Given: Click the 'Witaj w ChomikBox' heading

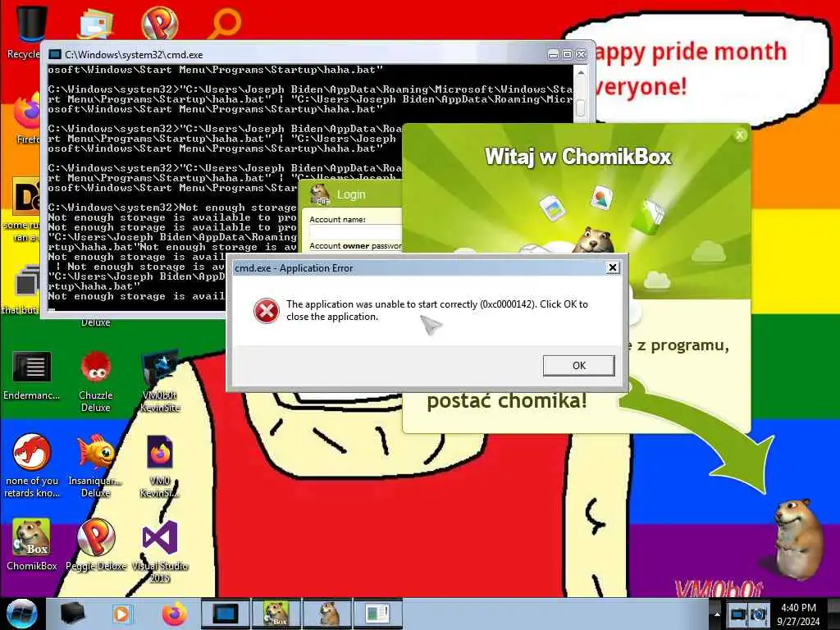Looking at the screenshot, I should click(578, 157).
